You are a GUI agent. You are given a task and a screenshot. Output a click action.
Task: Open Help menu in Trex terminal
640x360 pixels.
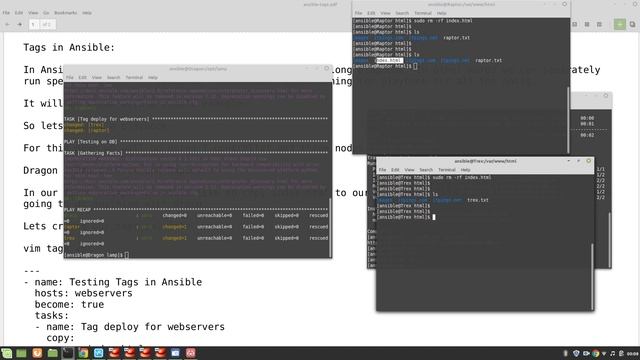465,170
